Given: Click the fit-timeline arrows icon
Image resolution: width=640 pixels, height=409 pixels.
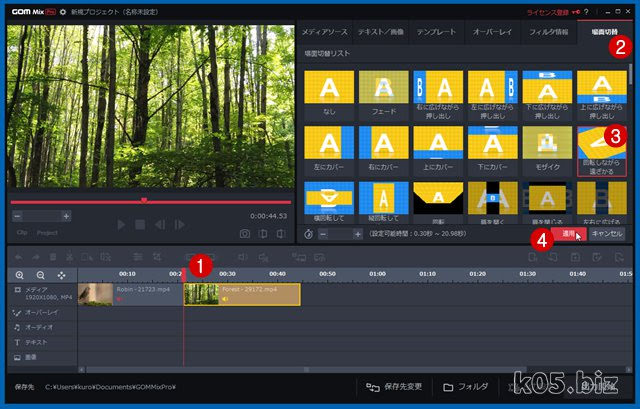Looking at the screenshot, I should click(62, 275).
